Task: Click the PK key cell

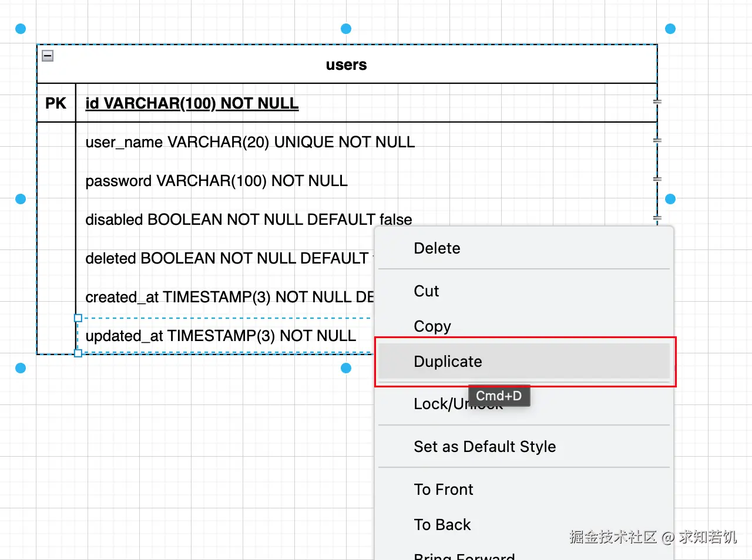Action: click(56, 103)
